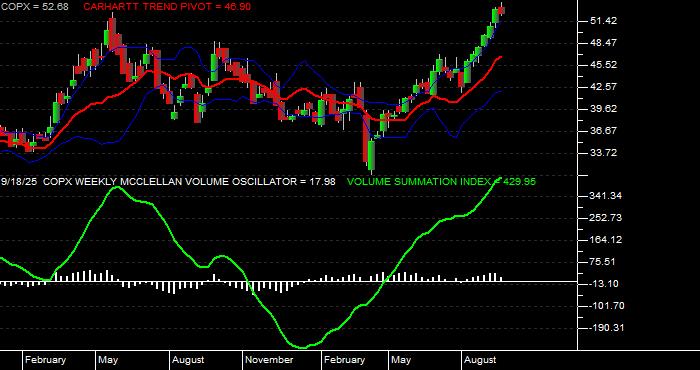Select the -13.10 summation axis value
The width and height of the screenshot is (700, 370).
pos(603,284)
